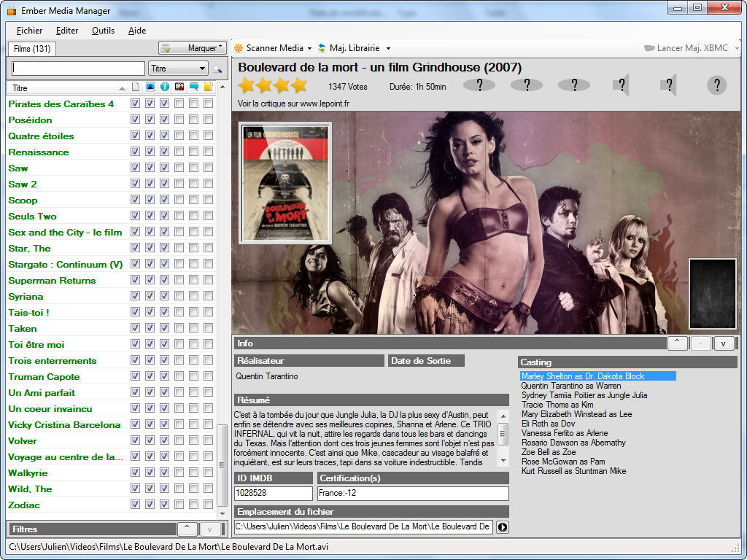747x560 pixels.
Task: Expand the Scanner Media dropdown arrow
Action: (x=309, y=49)
